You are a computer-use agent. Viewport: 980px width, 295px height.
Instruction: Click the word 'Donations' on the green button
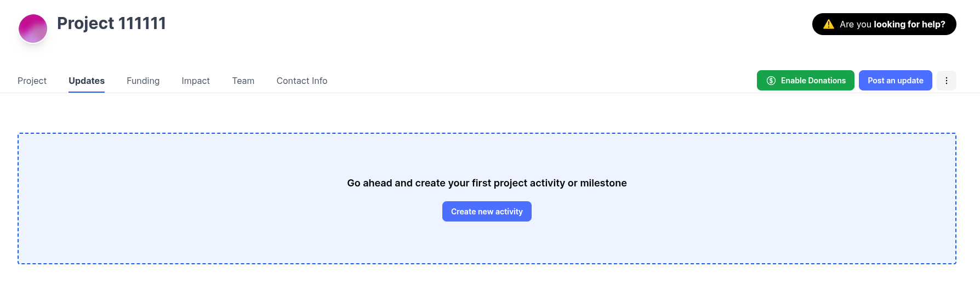point(825,81)
